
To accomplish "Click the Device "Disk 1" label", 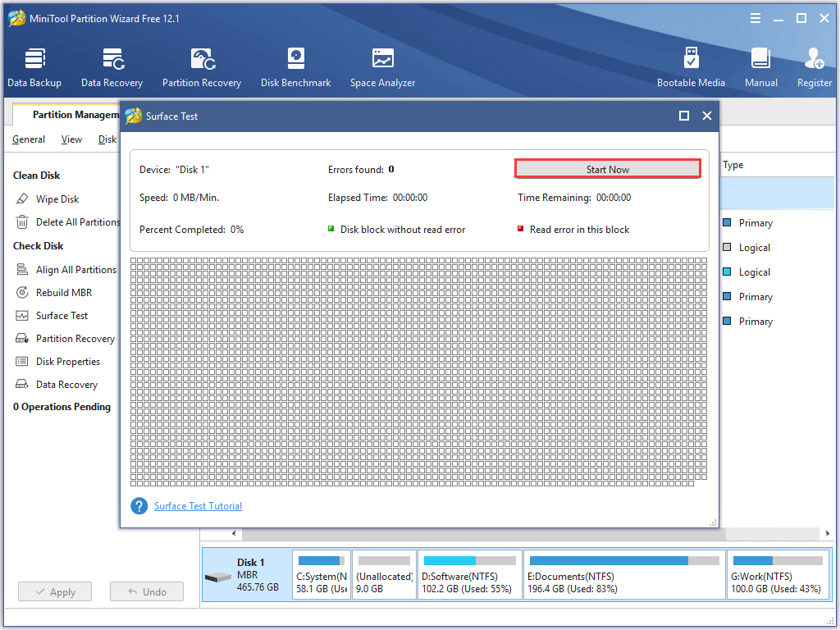I will (x=174, y=169).
